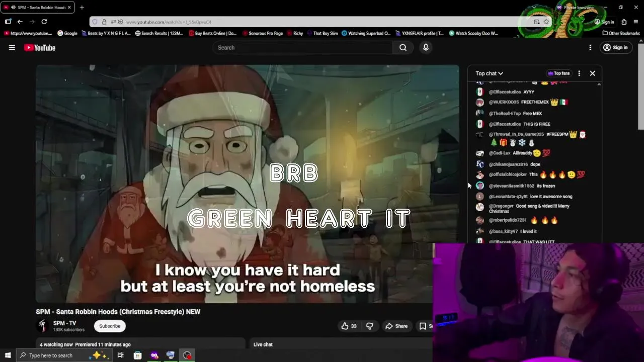Open OBS Studio from the taskbar
644x362 pixels.
click(187, 355)
